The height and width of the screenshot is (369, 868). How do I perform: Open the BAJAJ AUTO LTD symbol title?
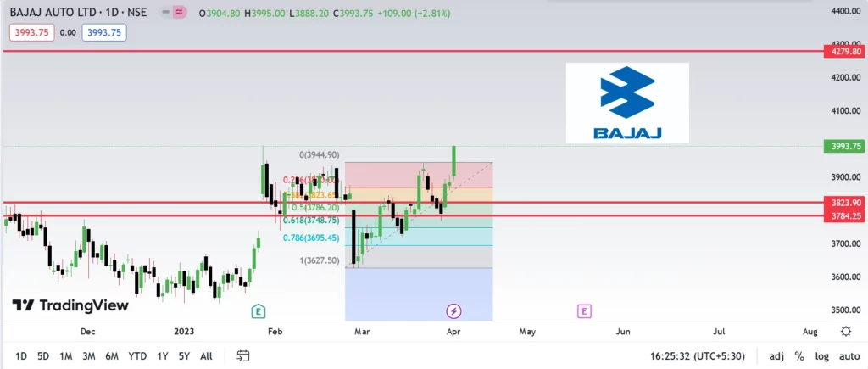pyautogui.click(x=79, y=12)
